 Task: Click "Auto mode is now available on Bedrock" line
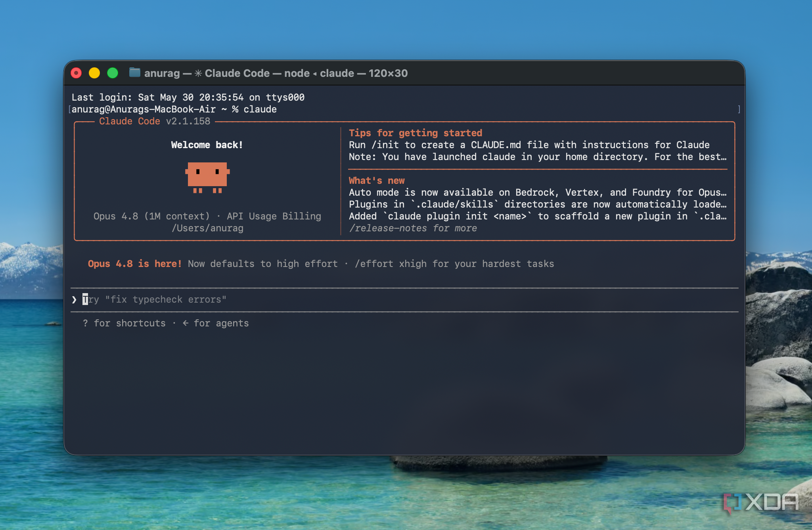click(538, 193)
